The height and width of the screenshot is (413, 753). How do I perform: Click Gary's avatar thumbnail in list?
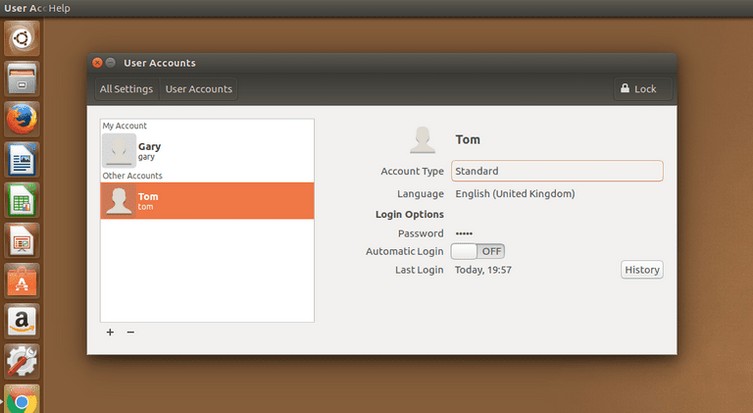tap(119, 150)
